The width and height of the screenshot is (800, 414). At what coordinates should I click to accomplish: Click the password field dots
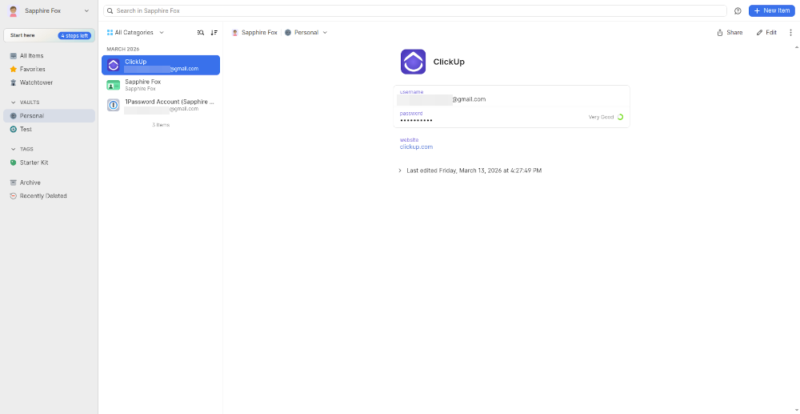(x=416, y=120)
